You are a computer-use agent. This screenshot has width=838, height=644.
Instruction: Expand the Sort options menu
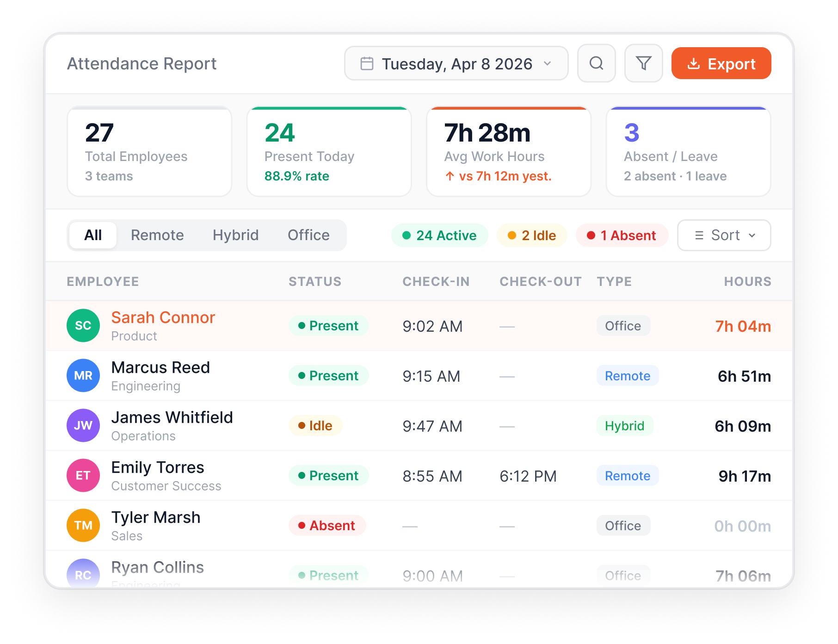tap(723, 235)
